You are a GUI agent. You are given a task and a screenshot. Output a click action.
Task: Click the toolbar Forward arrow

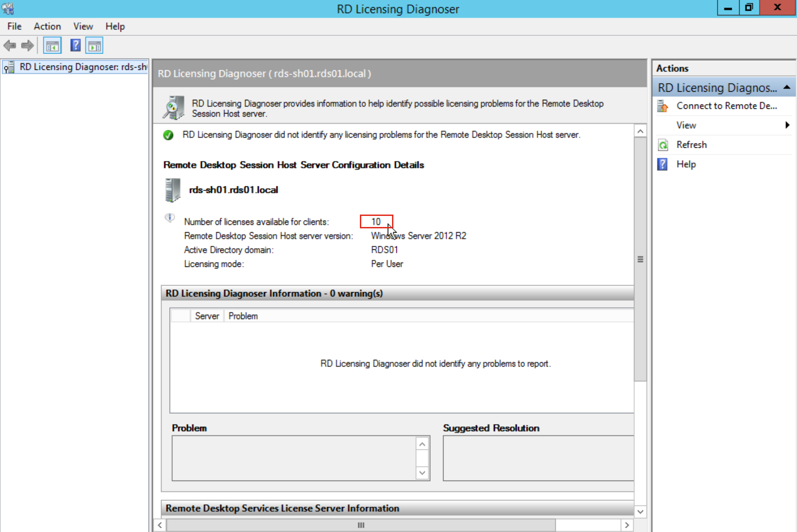[27, 45]
